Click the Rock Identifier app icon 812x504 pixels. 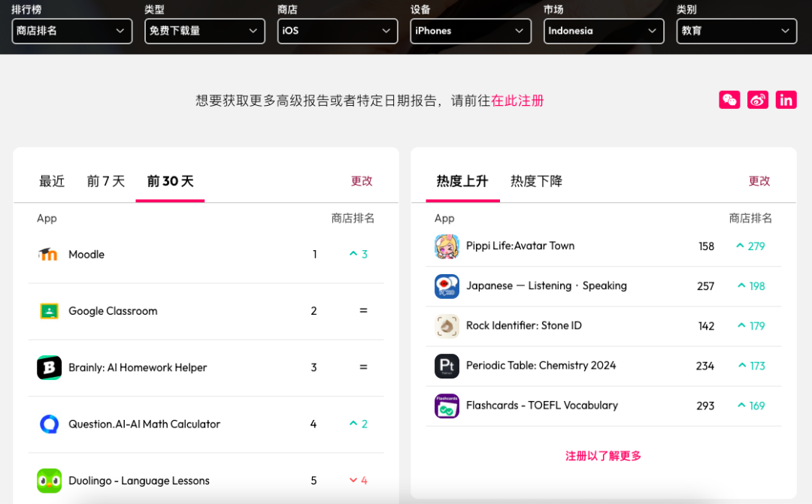coord(447,326)
